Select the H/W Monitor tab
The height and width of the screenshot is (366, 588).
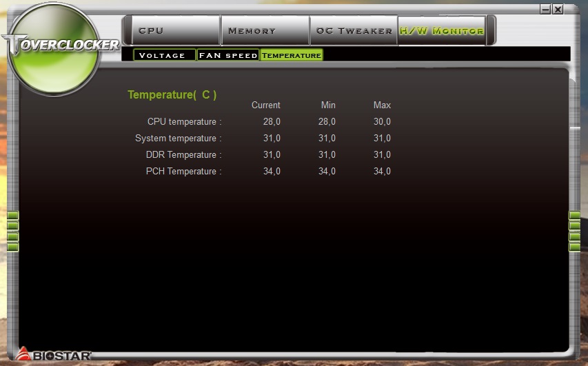click(x=441, y=31)
